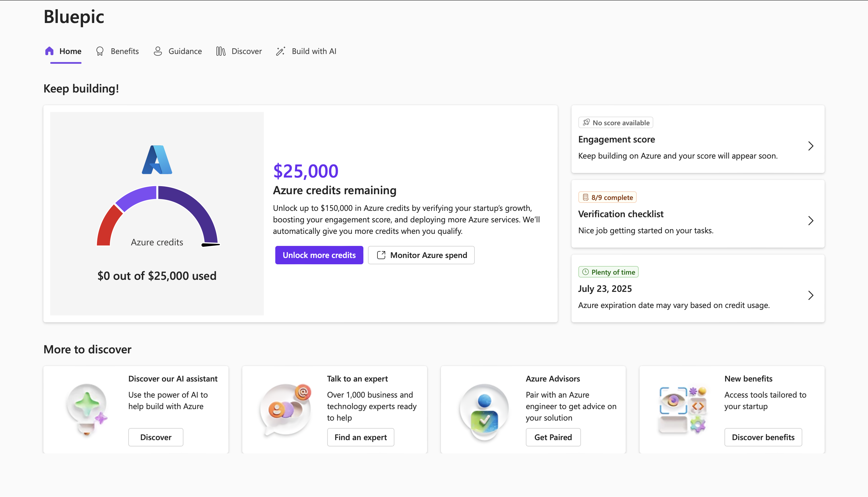Open Engagement score with its chevron arrow
Viewport: 868px width, 497px height.
pos(811,146)
